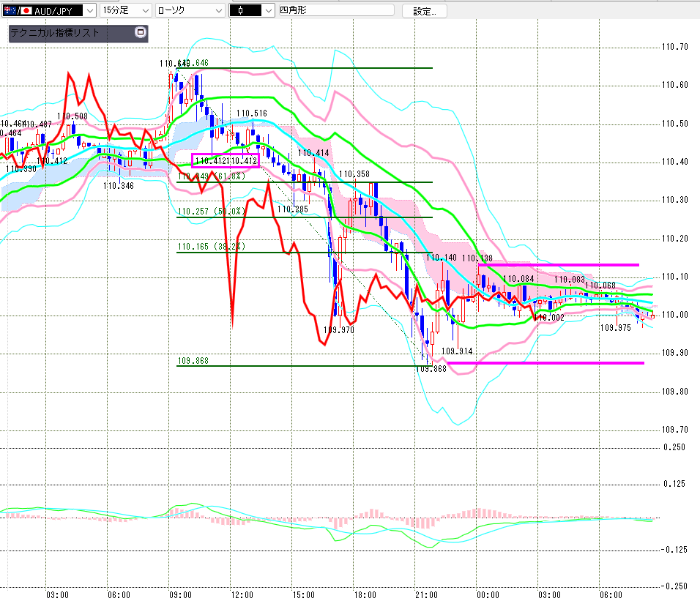Viewport: 700px width, 601px height.
Task: Click the 110.414 price label
Action: click(x=313, y=153)
